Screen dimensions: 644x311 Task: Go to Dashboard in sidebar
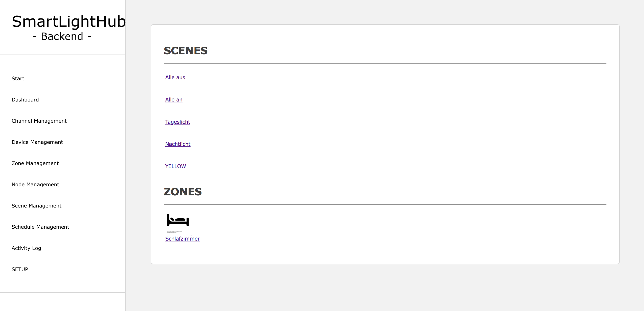pyautogui.click(x=25, y=100)
